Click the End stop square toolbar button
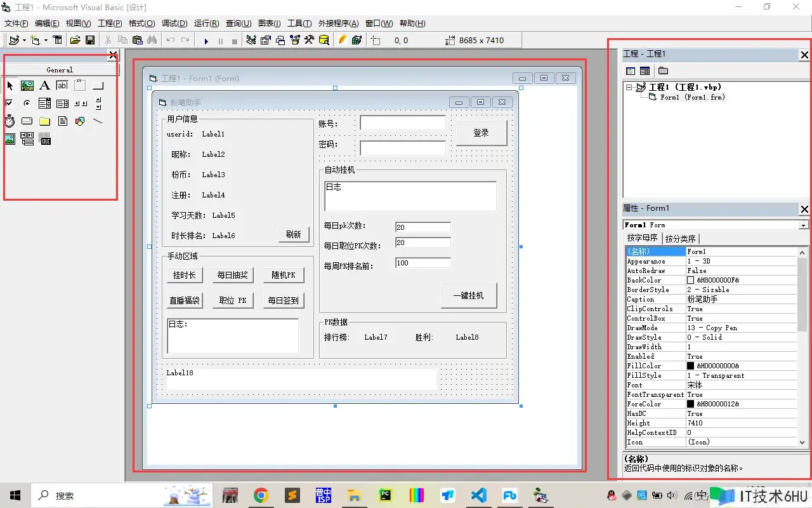This screenshot has width=812, height=508. pyautogui.click(x=235, y=41)
